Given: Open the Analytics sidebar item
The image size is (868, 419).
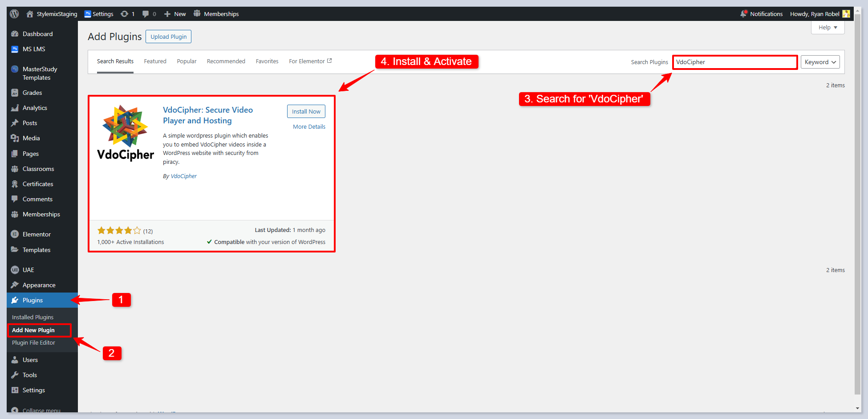Looking at the screenshot, I should coord(35,108).
